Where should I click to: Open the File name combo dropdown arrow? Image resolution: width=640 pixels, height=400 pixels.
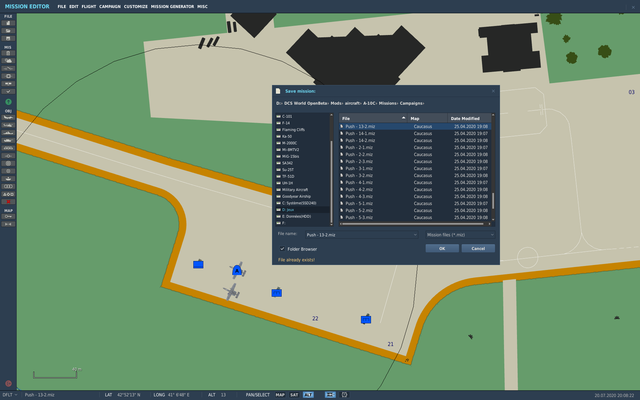click(x=415, y=235)
